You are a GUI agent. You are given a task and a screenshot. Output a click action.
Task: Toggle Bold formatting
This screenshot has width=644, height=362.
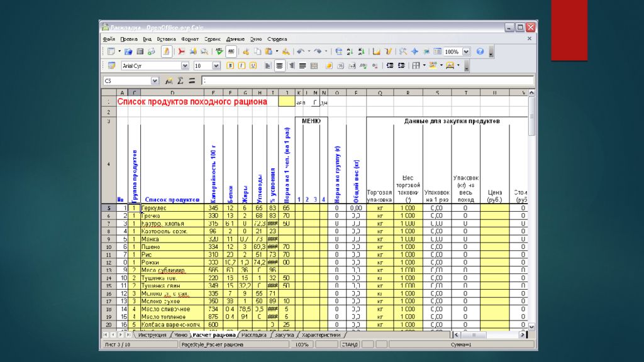pyautogui.click(x=230, y=65)
